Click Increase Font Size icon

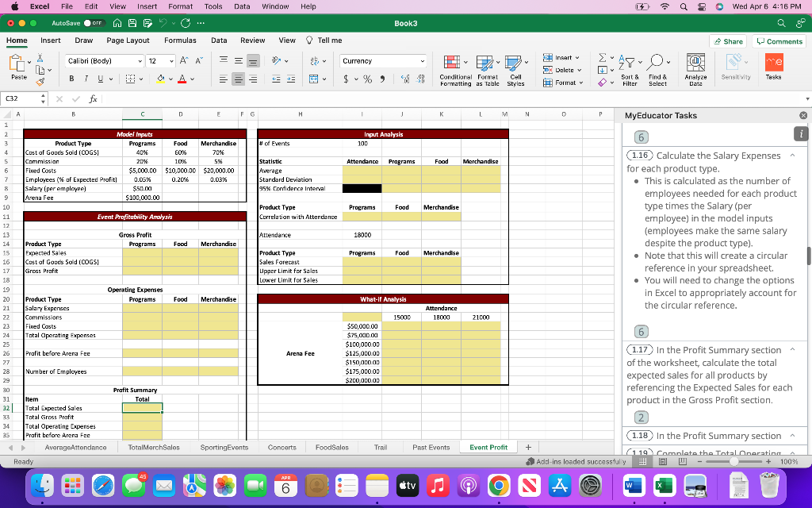click(184, 60)
